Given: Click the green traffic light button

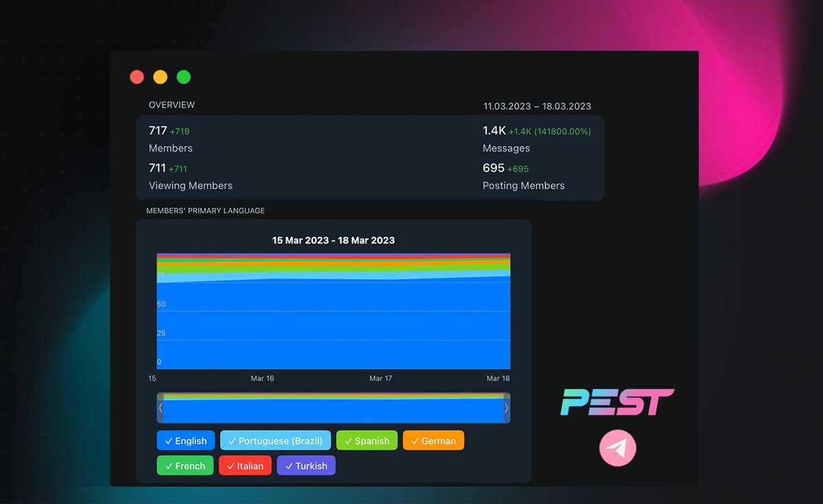Looking at the screenshot, I should click(183, 77).
